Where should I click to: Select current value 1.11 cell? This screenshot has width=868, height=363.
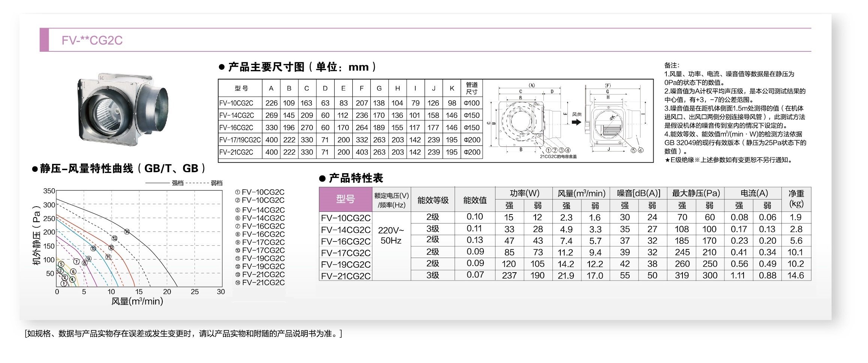click(x=738, y=275)
